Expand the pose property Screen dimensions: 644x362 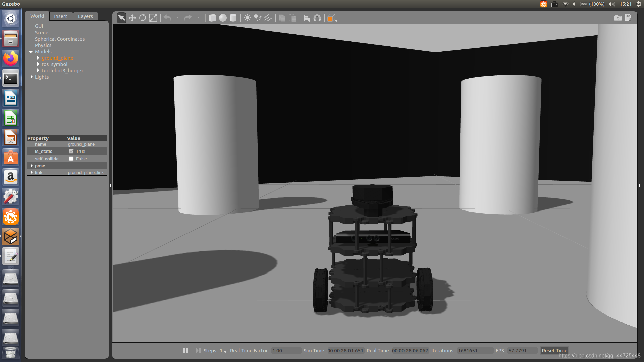pyautogui.click(x=32, y=166)
